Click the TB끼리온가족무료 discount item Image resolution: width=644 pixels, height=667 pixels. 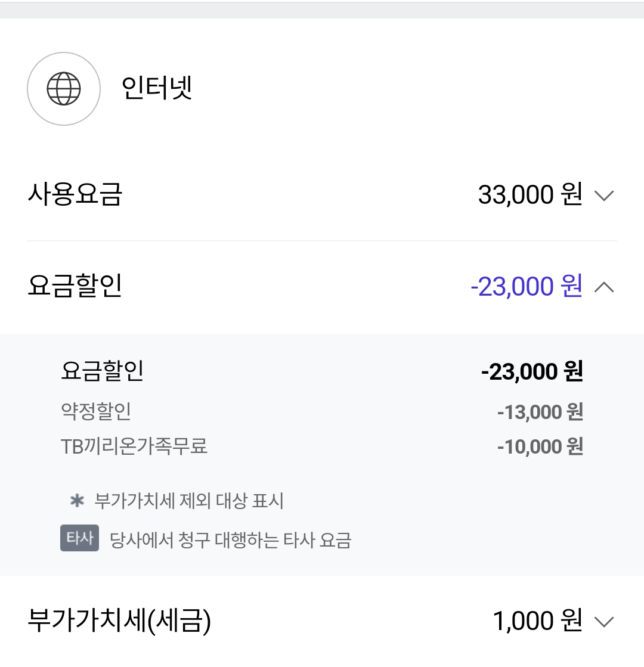[134, 446]
